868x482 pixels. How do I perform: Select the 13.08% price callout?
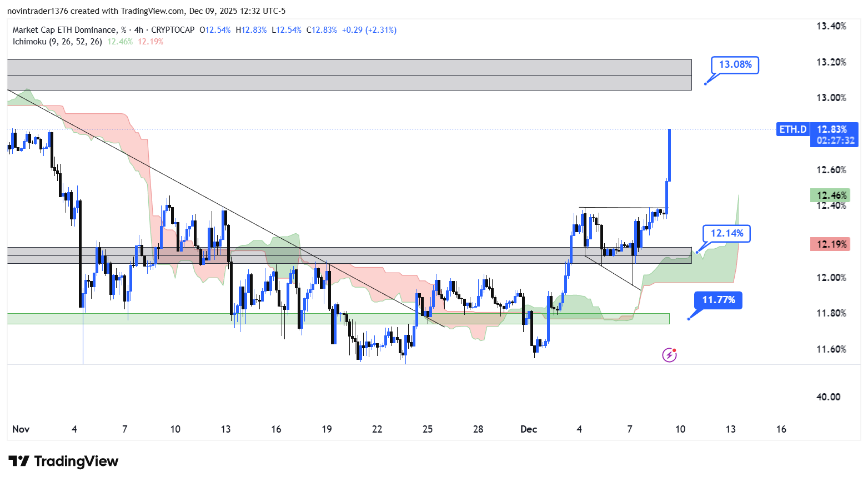click(x=735, y=65)
